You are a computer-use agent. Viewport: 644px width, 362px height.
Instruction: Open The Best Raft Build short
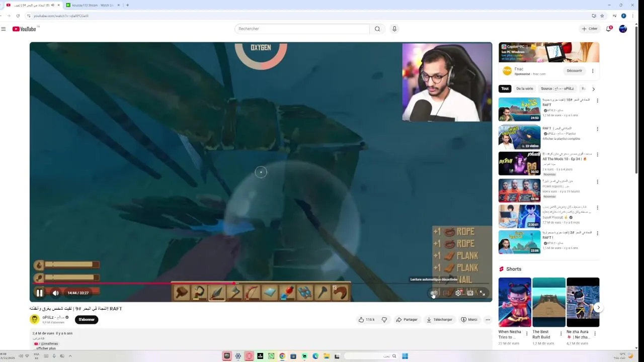tap(548, 302)
